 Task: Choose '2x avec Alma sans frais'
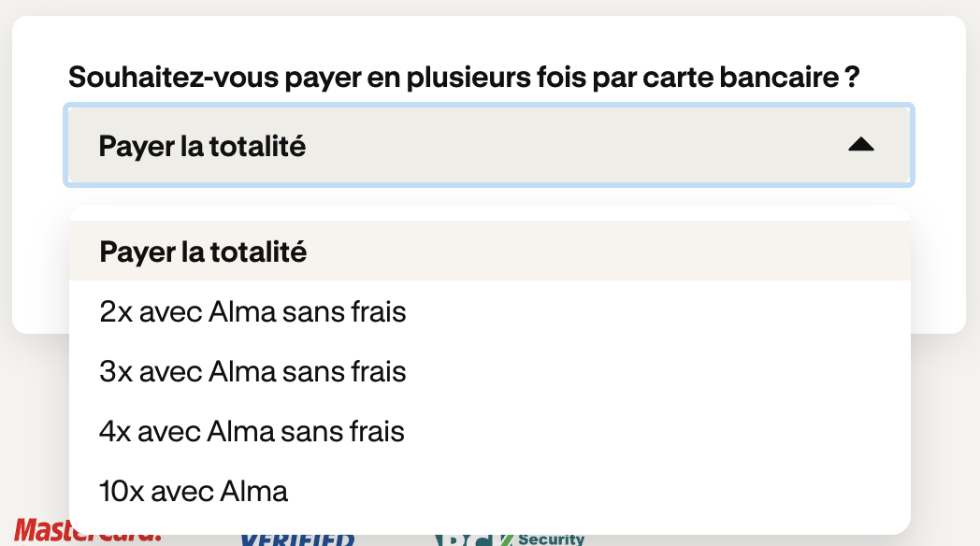(x=489, y=311)
